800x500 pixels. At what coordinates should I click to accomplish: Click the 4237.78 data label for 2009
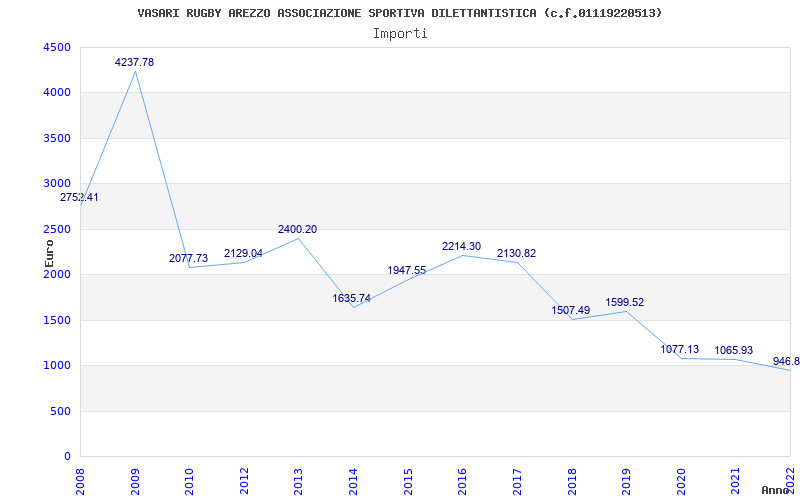(x=134, y=62)
